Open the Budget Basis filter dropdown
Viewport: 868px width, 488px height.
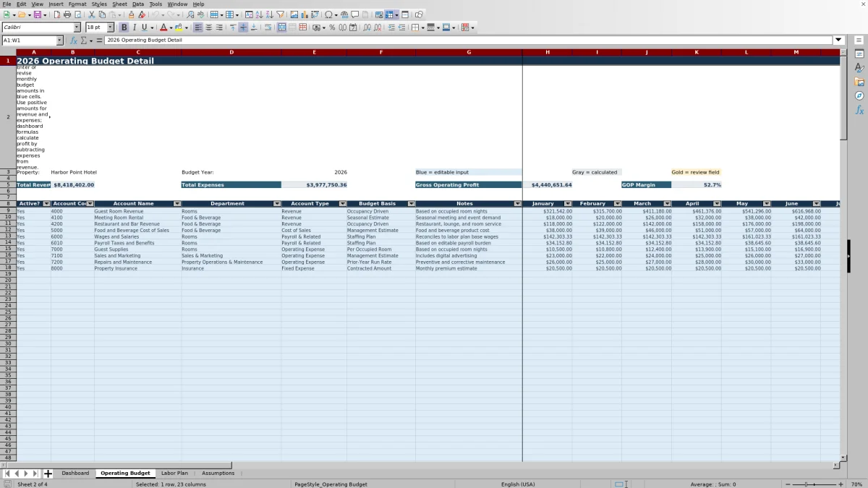point(411,204)
